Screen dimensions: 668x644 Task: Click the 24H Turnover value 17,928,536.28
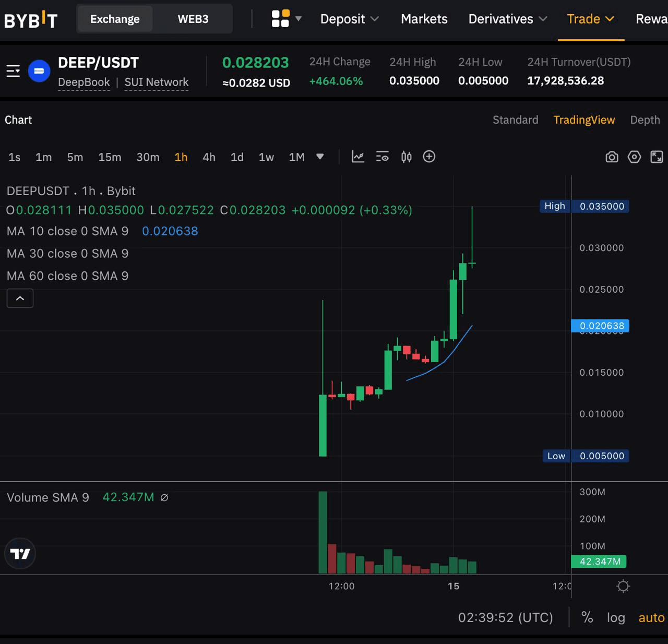pyautogui.click(x=565, y=81)
